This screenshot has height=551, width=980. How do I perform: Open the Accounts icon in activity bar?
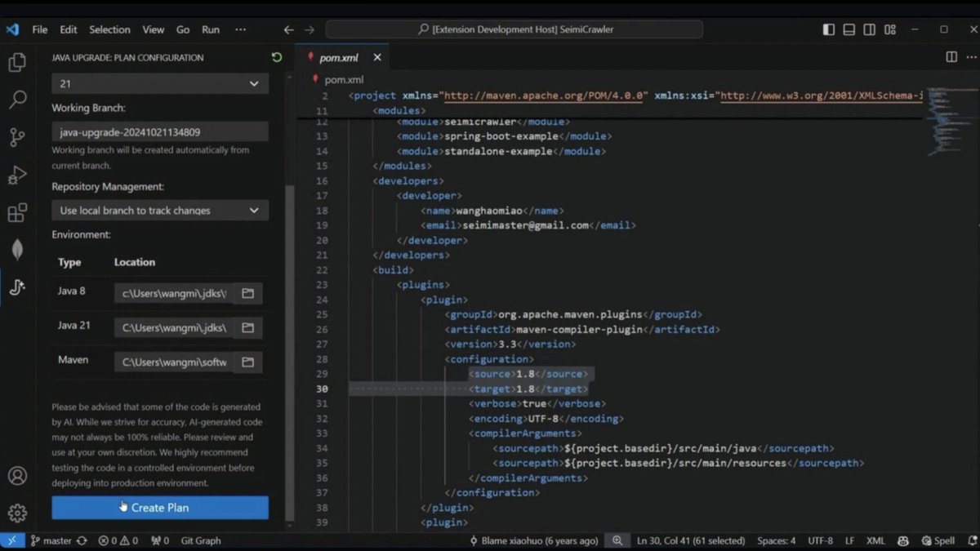(x=17, y=476)
